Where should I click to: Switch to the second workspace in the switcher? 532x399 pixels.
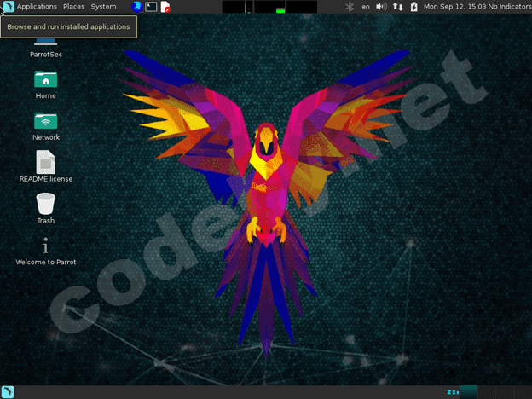click(487, 392)
